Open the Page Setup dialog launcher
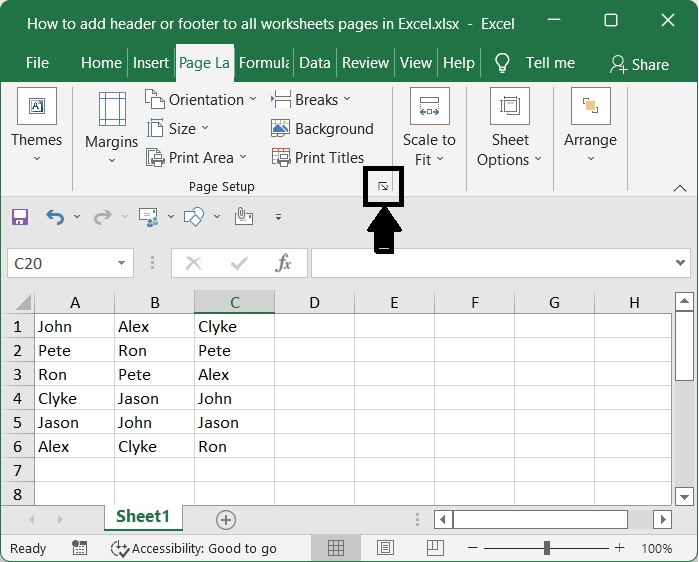 coord(383,187)
